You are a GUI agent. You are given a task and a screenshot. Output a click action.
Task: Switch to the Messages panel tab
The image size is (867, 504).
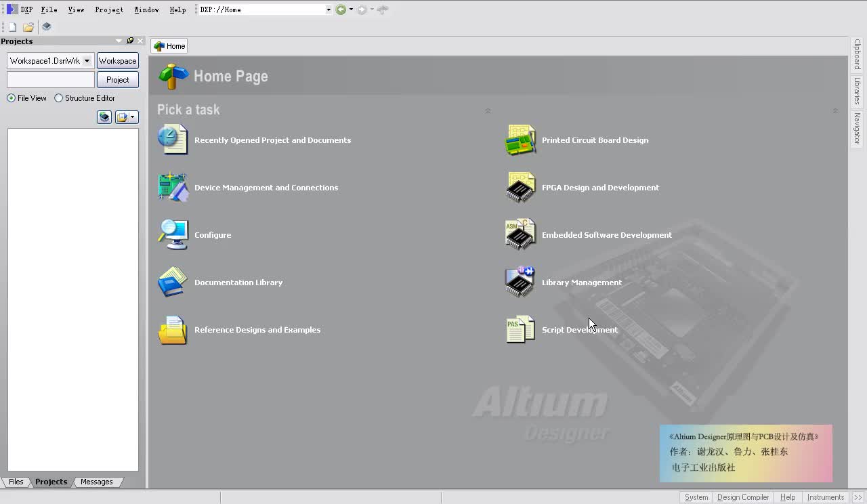97,482
